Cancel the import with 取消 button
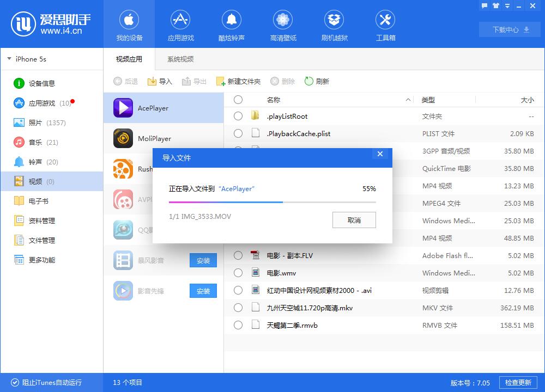The image size is (545, 392). point(354,220)
